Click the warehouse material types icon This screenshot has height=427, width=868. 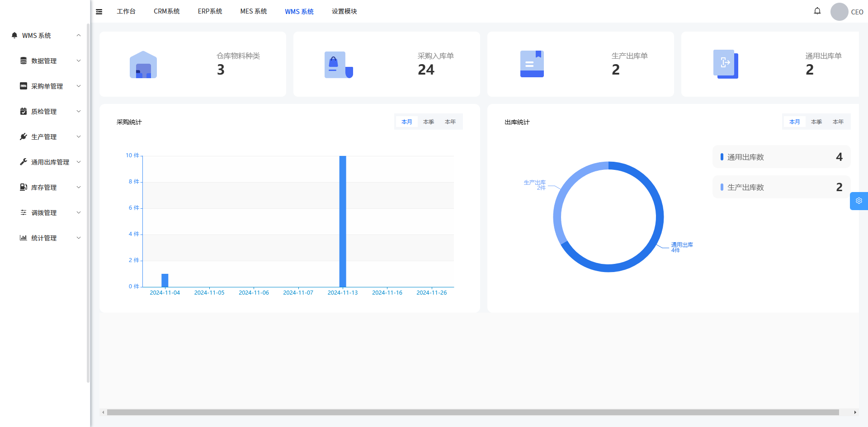(x=143, y=65)
